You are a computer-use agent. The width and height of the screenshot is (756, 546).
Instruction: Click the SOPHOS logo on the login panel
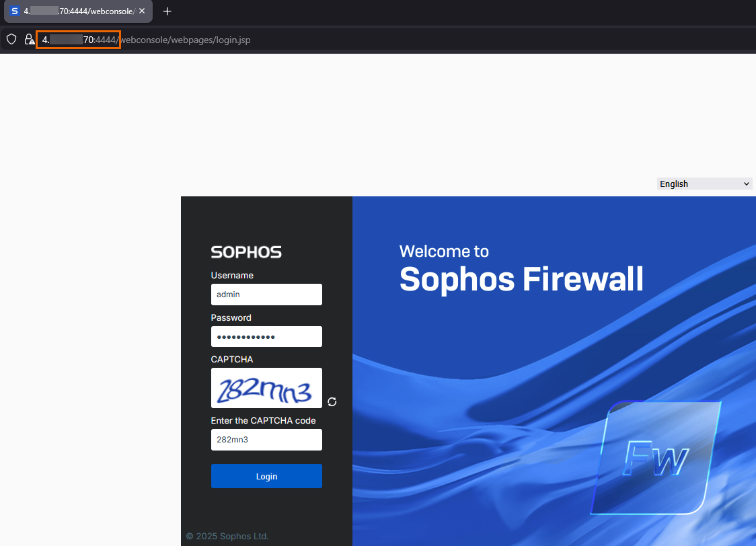pos(246,252)
